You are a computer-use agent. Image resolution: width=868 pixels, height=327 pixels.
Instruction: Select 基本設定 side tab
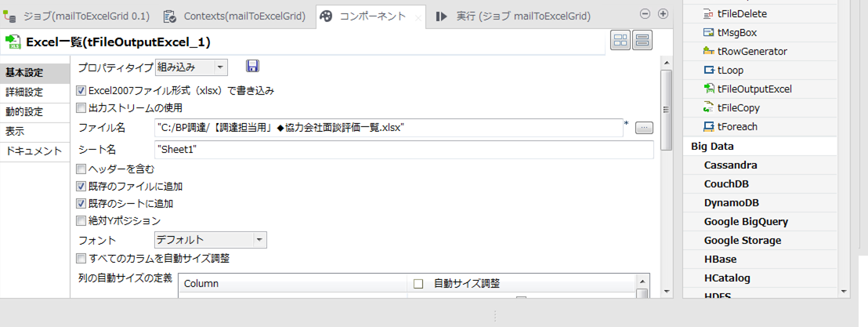point(35,73)
